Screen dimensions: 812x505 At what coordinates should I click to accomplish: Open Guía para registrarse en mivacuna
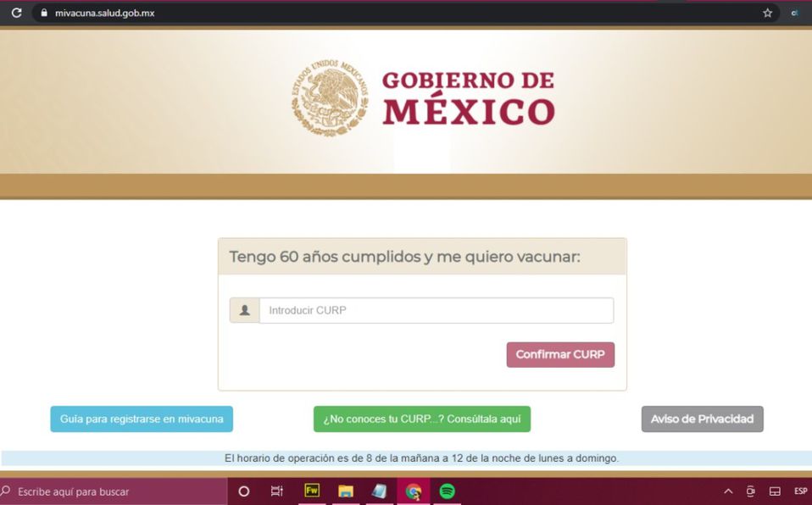[142, 419]
